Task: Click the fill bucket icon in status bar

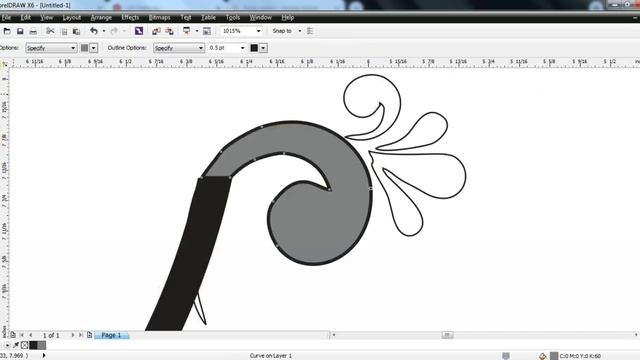Action: (542, 356)
